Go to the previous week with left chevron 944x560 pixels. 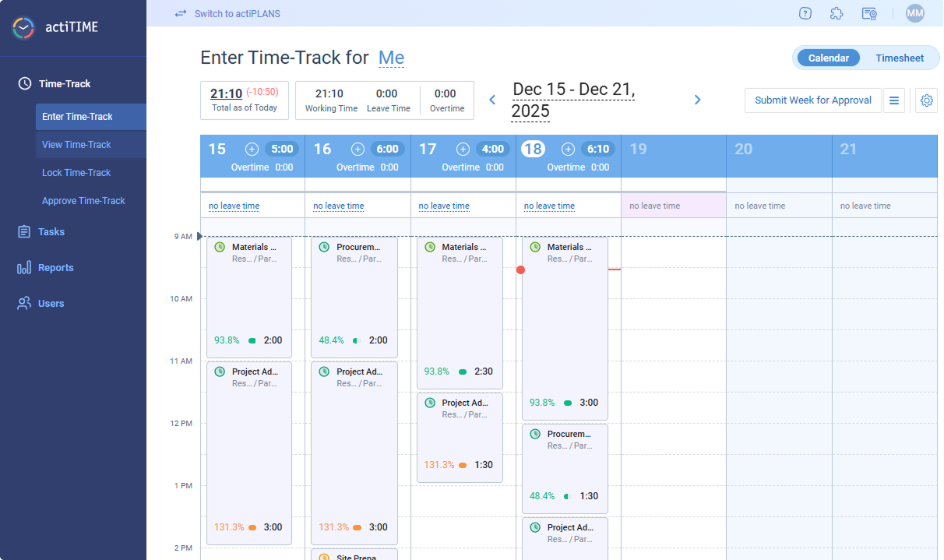[x=491, y=100]
